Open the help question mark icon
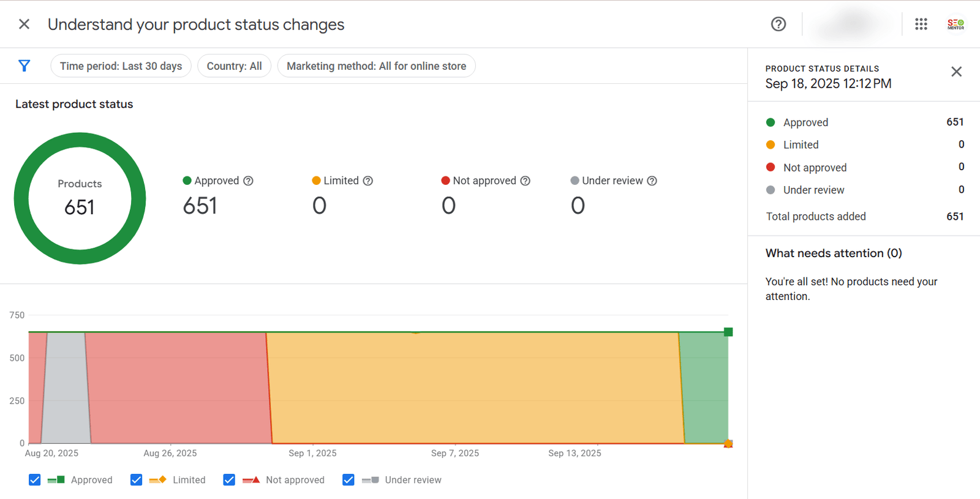The width and height of the screenshot is (980, 499). tap(778, 24)
